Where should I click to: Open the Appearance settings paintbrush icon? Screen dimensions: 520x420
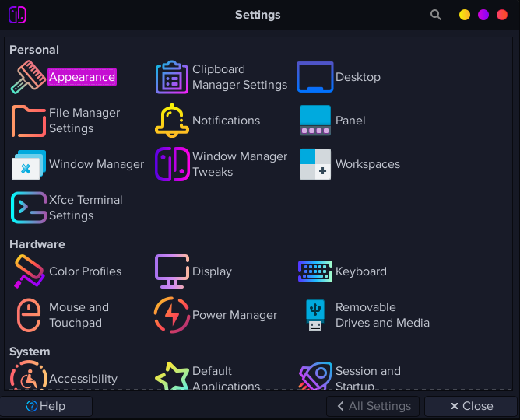coord(28,77)
